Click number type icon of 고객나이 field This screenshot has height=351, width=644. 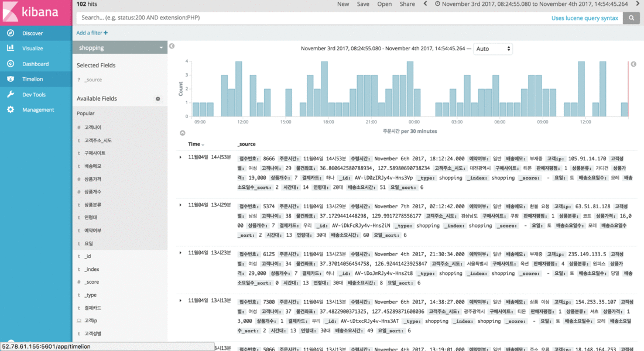(79, 128)
